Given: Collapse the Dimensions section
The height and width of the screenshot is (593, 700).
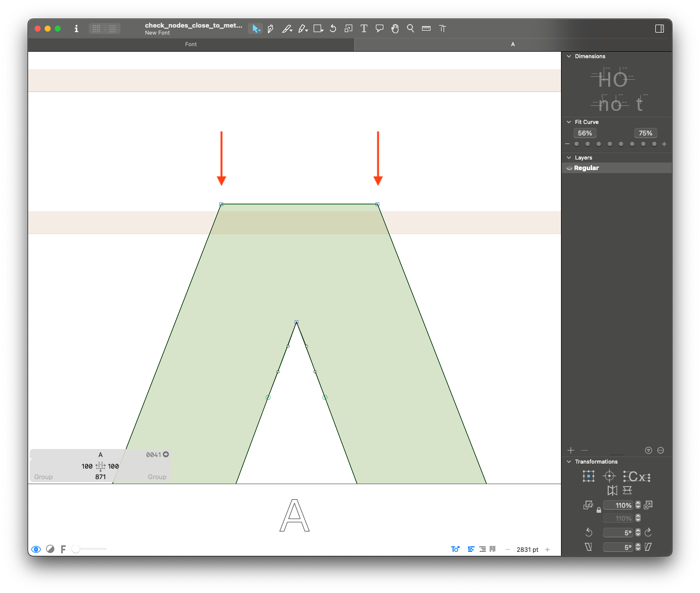Looking at the screenshot, I should [569, 56].
